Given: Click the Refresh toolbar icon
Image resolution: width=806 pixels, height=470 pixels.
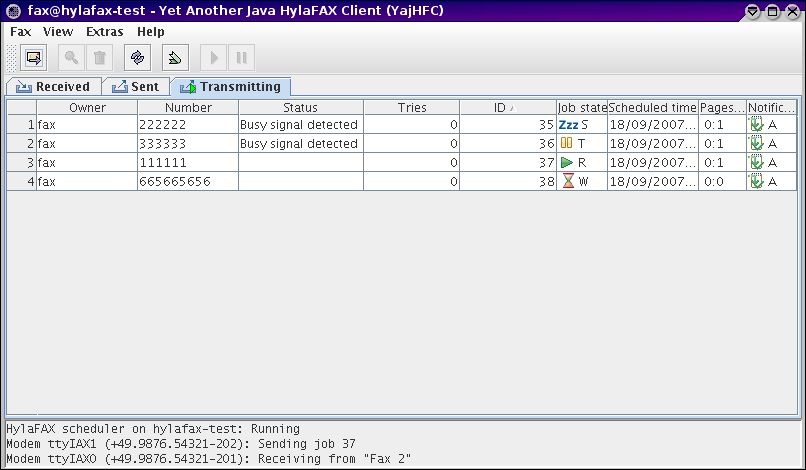Looking at the screenshot, I should point(137,58).
